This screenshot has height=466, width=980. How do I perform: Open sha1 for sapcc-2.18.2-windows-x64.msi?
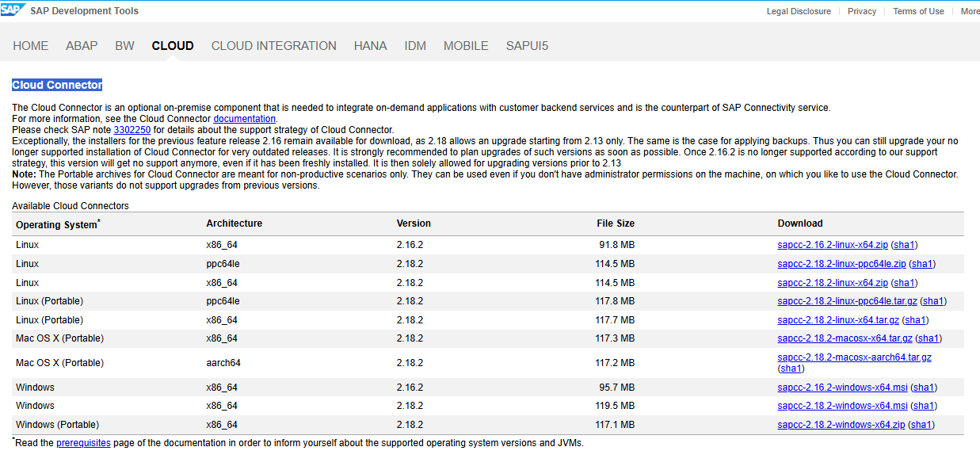tap(924, 406)
